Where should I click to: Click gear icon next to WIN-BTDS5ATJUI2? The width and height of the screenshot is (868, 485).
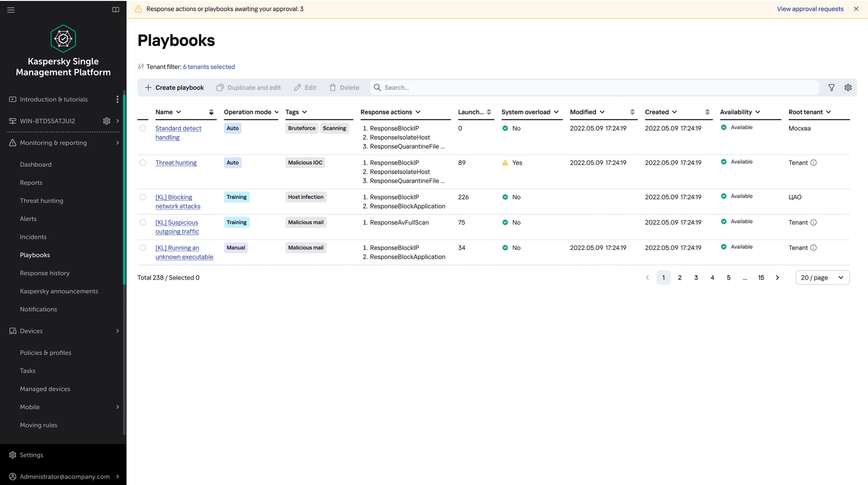tap(107, 121)
